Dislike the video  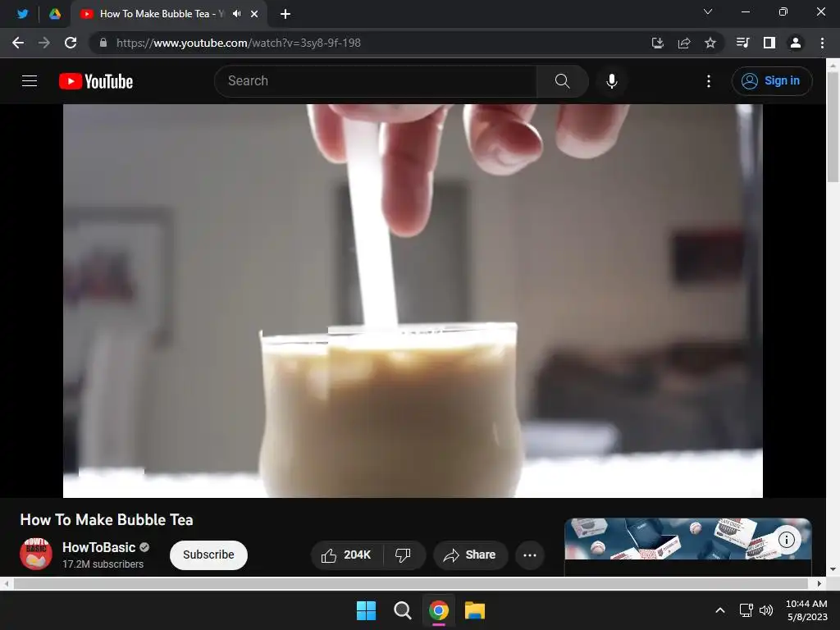pos(403,555)
